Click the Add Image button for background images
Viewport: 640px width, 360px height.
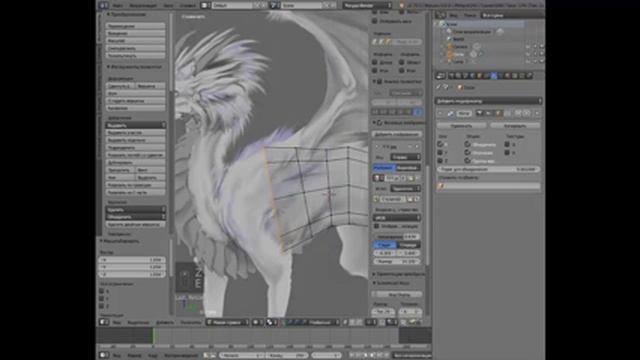pyautogui.click(x=397, y=134)
